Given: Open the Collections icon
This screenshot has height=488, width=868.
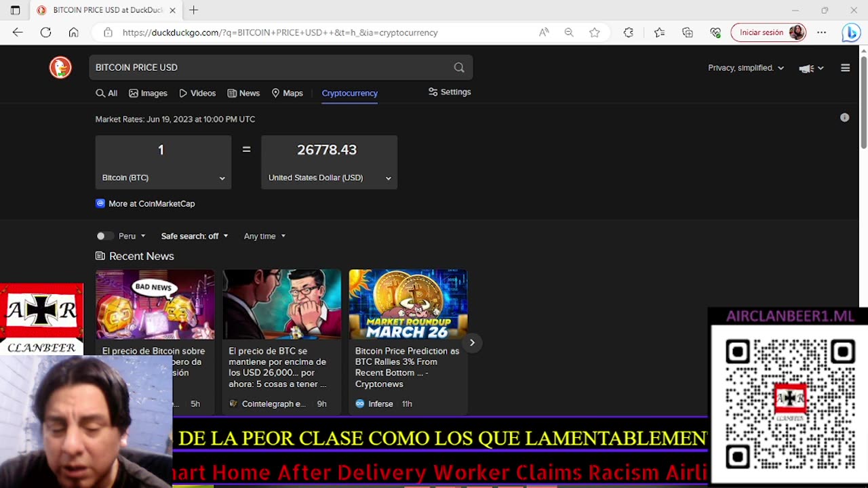Looking at the screenshot, I should point(688,33).
